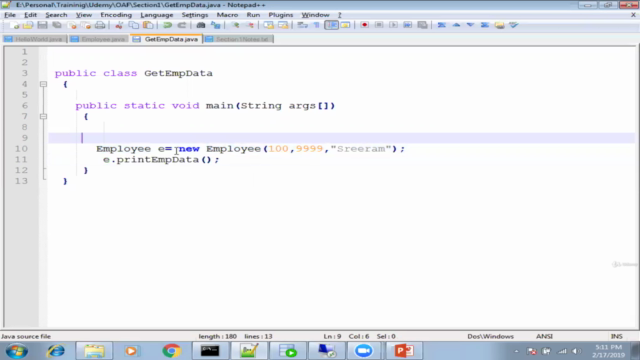Click 'Dos\Windows' in the status bar
Viewport: 640px width, 360px height.
490,336
